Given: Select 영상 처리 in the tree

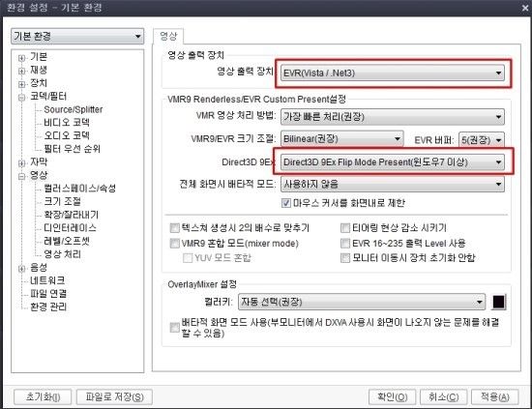Looking at the screenshot, I should tap(63, 254).
